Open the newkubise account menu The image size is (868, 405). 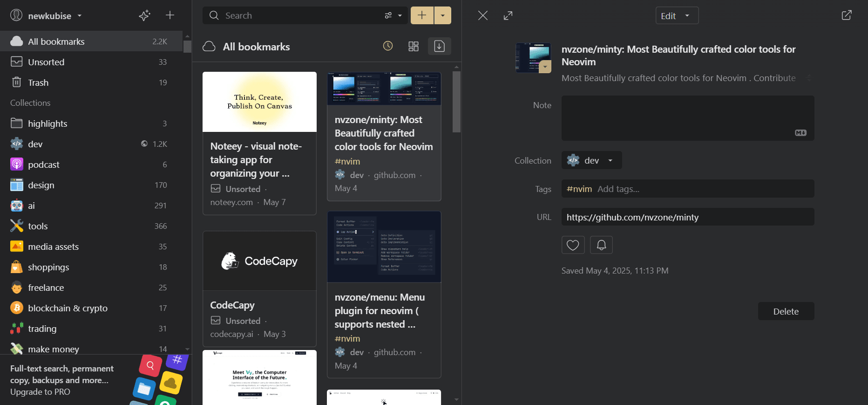(x=46, y=15)
